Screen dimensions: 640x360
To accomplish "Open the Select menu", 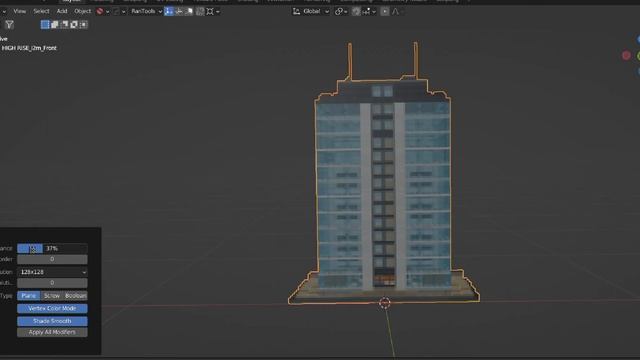I will [x=41, y=11].
